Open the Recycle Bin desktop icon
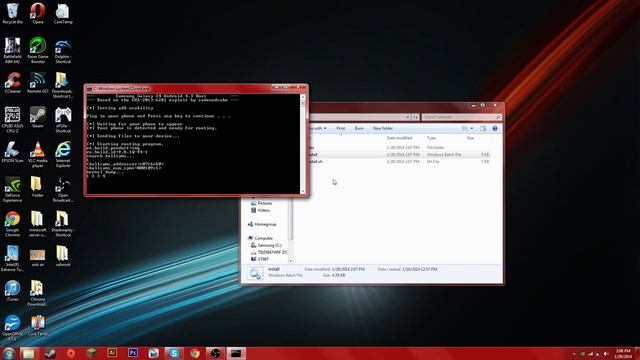 (12, 13)
